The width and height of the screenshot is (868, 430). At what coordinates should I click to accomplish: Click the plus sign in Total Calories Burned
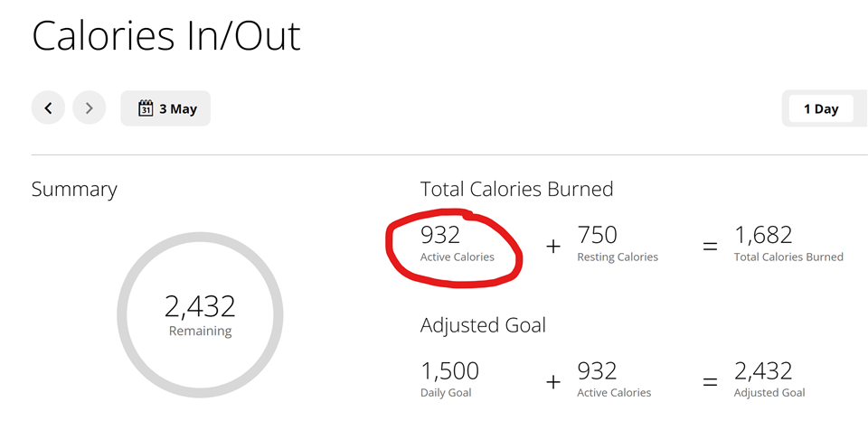[553, 247]
